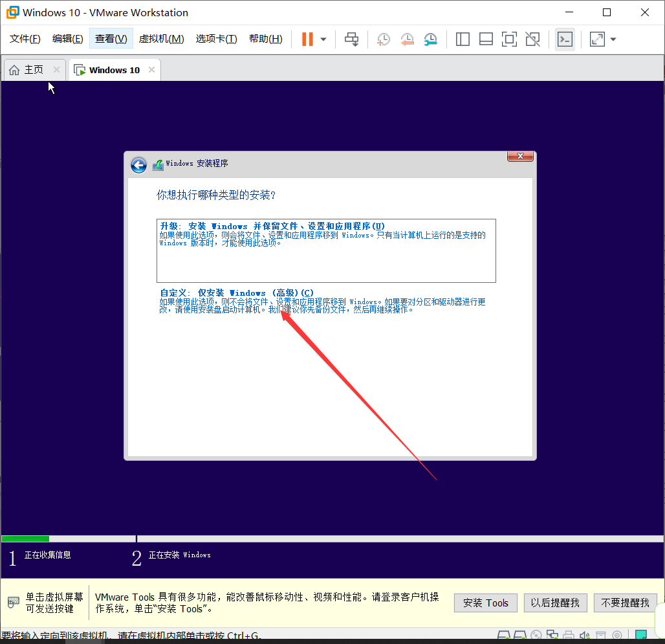Click the orange pause virtual machine icon

click(307, 39)
